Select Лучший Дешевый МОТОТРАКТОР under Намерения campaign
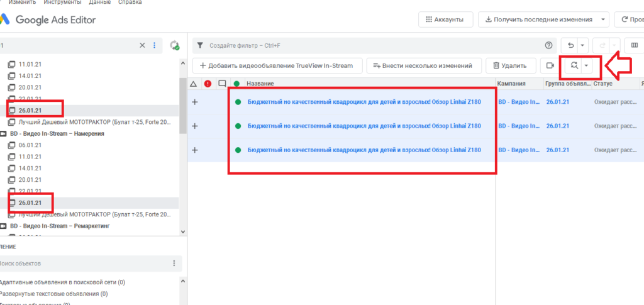The width and height of the screenshot is (644, 305). click(94, 214)
